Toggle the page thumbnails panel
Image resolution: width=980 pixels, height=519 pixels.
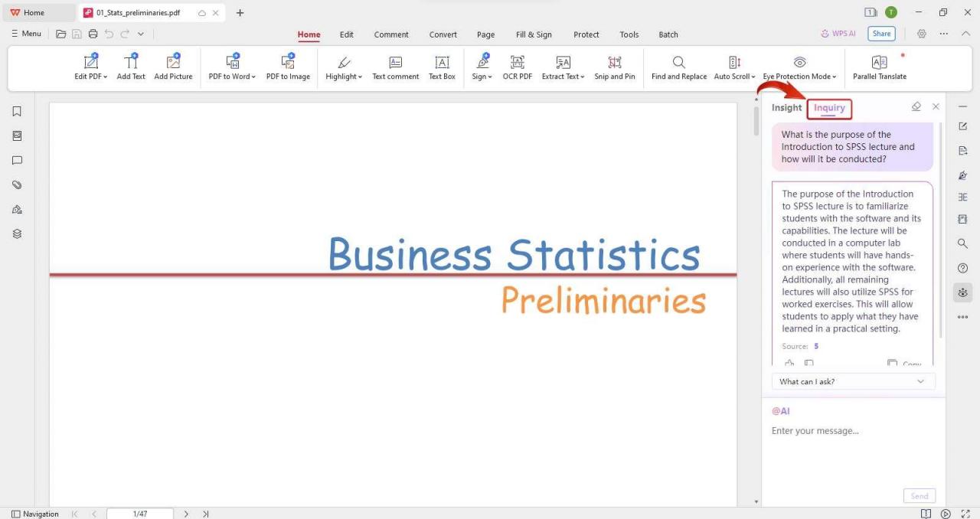tap(17, 135)
